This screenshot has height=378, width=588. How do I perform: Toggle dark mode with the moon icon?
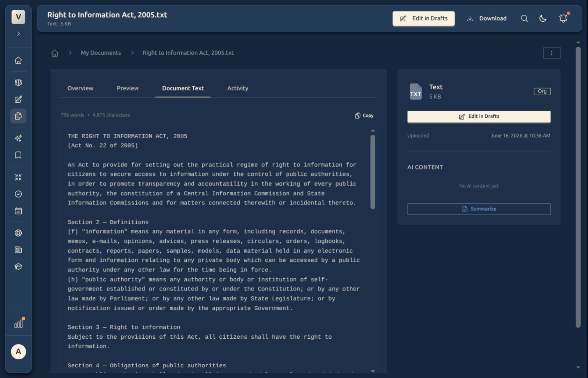pyautogui.click(x=543, y=18)
